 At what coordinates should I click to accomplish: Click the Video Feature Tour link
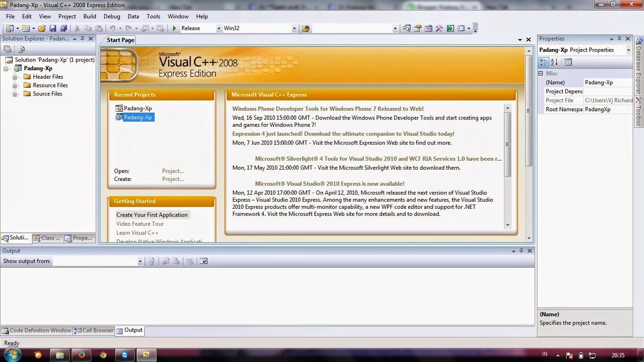point(140,224)
